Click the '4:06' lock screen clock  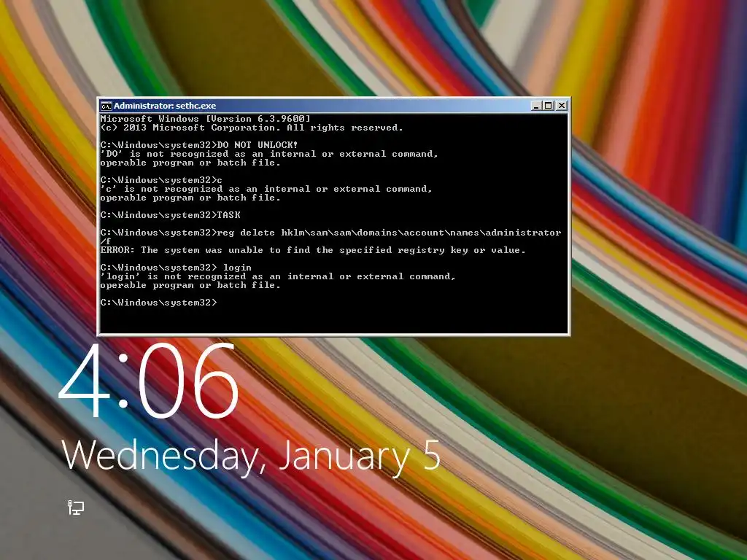pyautogui.click(x=148, y=381)
